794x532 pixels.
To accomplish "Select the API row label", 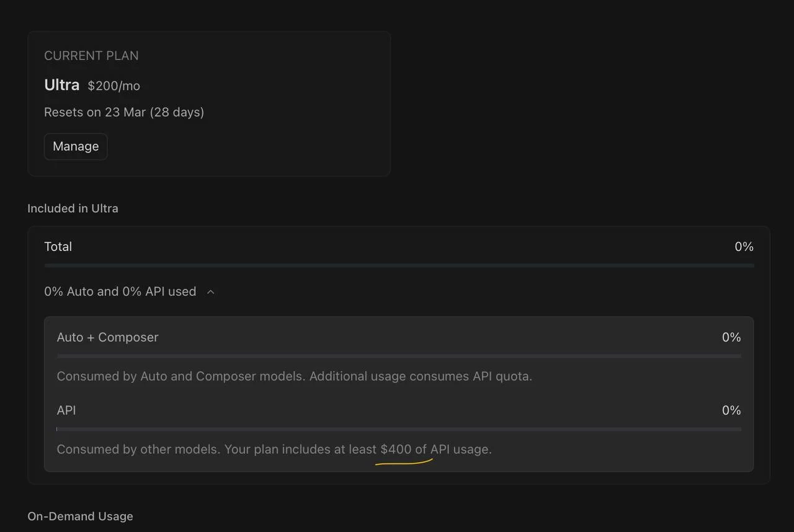I will coord(66,410).
